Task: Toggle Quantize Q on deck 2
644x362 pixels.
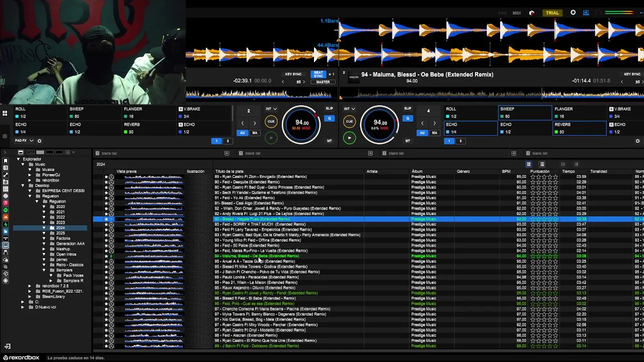Action: (x=408, y=119)
